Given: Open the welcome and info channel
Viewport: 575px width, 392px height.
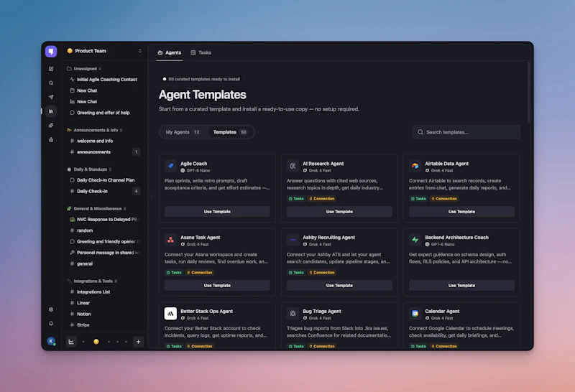Looking at the screenshot, I should click(103, 141).
